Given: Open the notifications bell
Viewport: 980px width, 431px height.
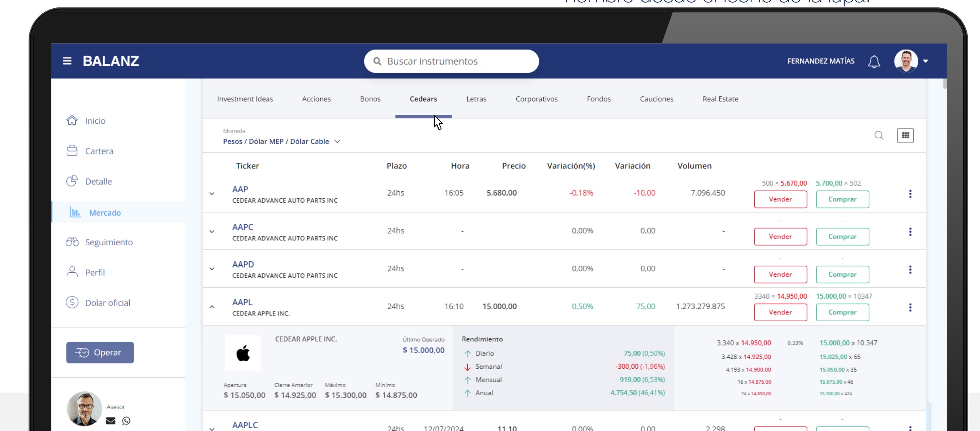Looking at the screenshot, I should pos(874,62).
